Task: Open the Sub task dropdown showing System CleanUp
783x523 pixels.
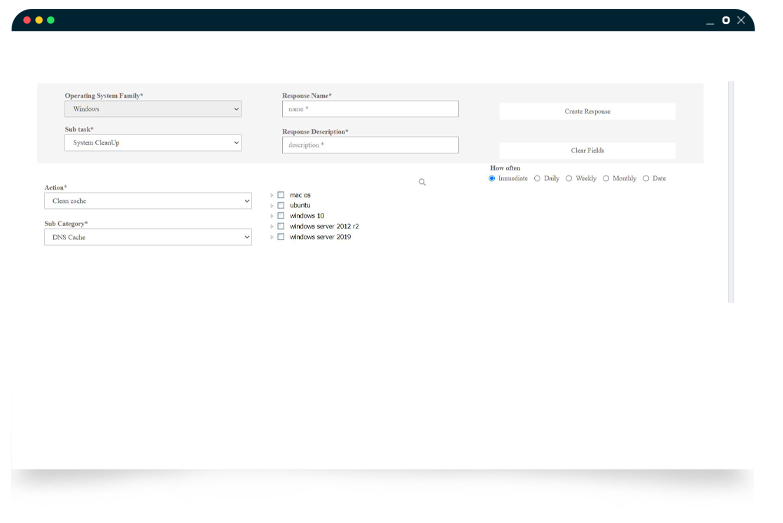Action: pos(153,143)
